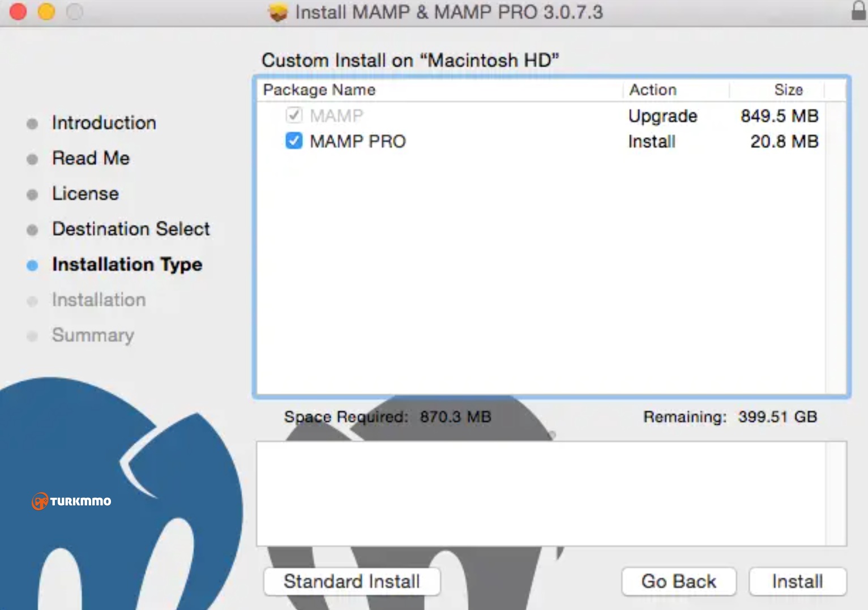Click the Upgrade action for MAMP
Image resolution: width=868 pixels, height=610 pixels.
pyautogui.click(x=663, y=116)
